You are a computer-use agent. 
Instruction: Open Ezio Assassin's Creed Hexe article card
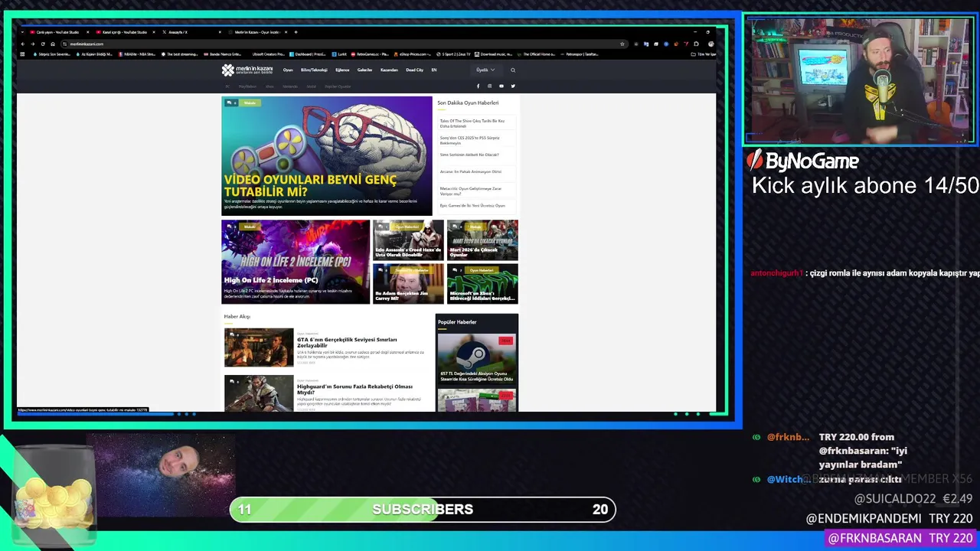pos(408,240)
